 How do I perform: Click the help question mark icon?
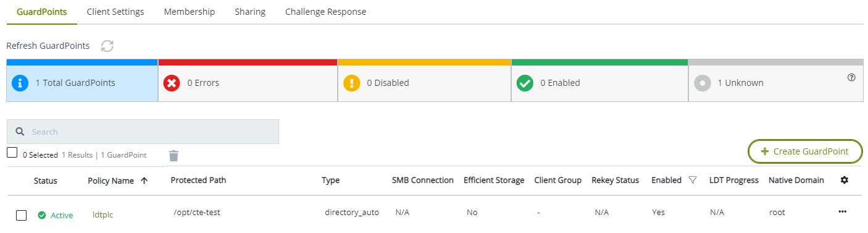(851, 77)
